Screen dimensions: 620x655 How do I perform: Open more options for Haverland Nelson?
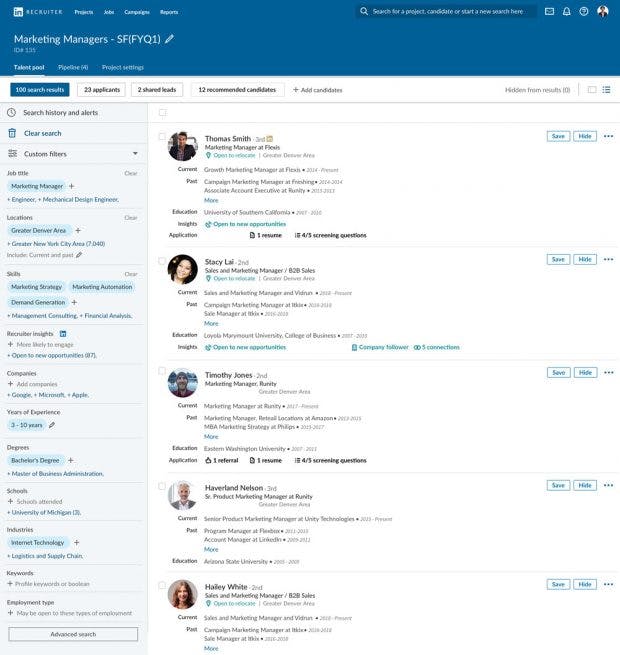608,485
